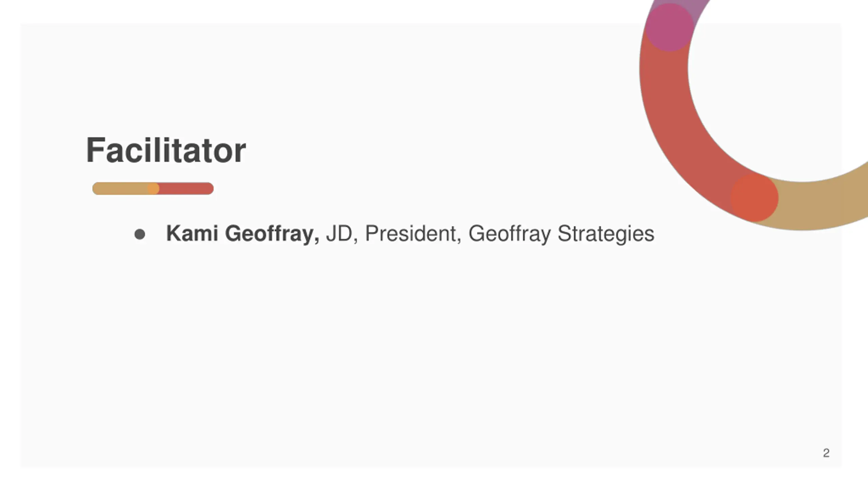Select the bold name Kami
The image size is (868, 488).
tap(192, 233)
